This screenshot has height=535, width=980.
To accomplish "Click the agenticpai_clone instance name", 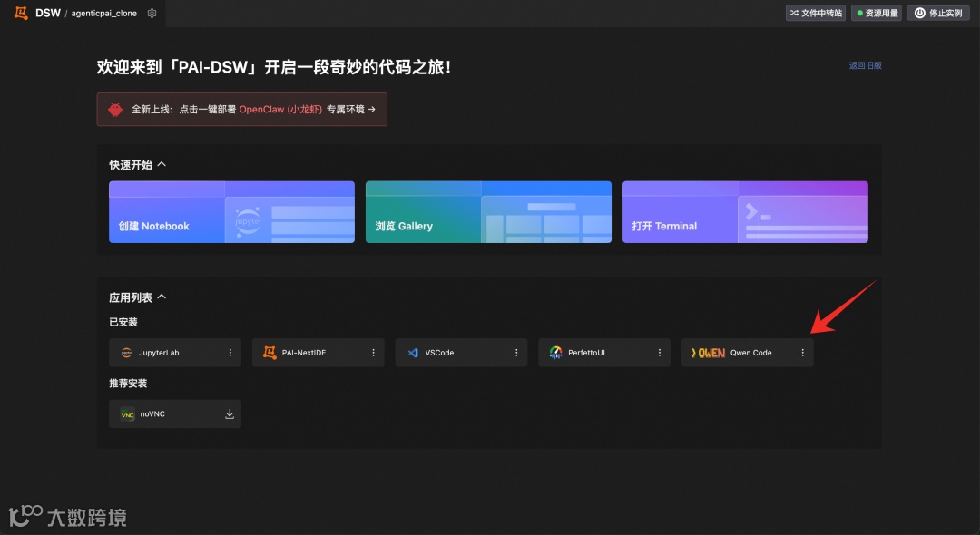I will [x=103, y=13].
